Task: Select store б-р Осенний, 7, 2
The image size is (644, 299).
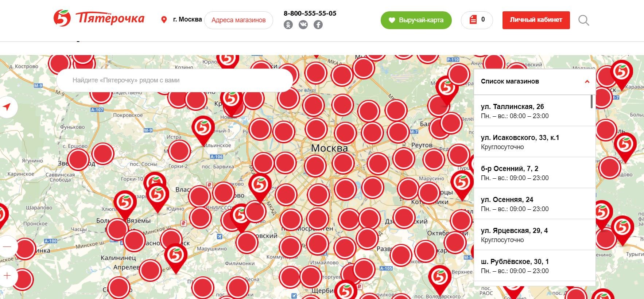Action: [535, 173]
